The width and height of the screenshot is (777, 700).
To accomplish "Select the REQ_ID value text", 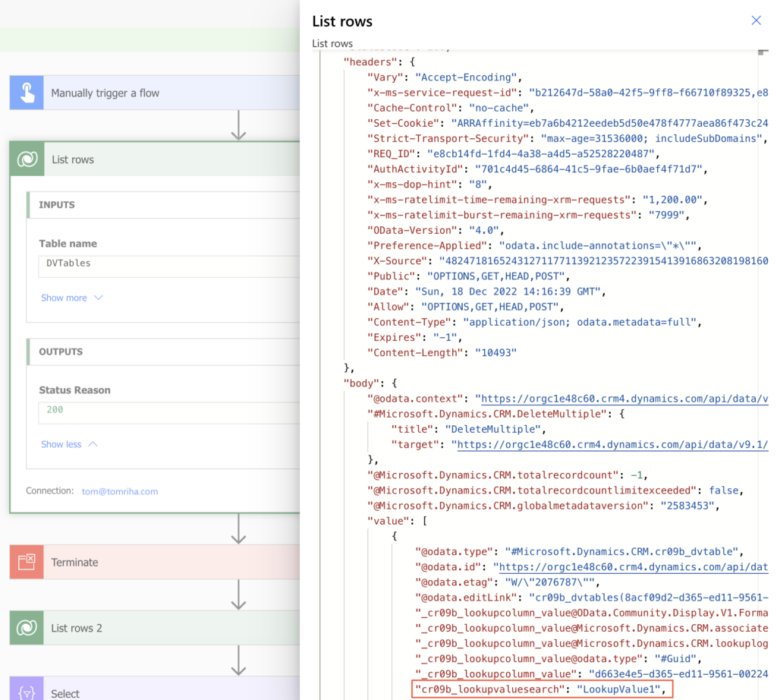I will tap(540, 153).
